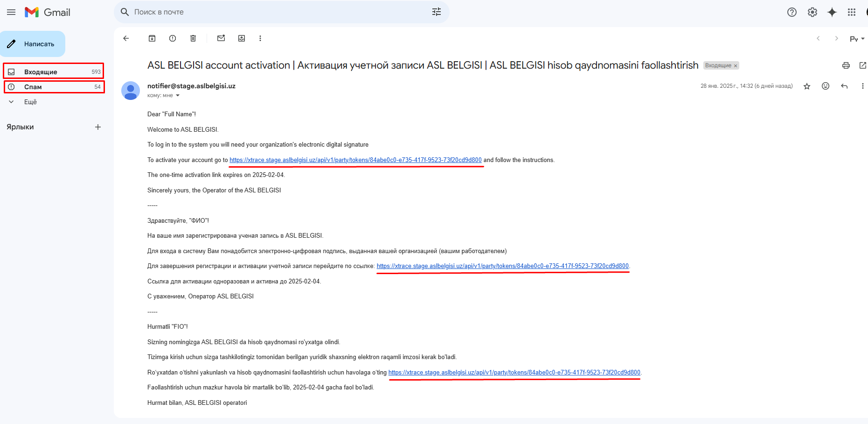
Task: Click line 'Hurmat bilan, ASL BELGISI operatori'
Action: [197, 403]
